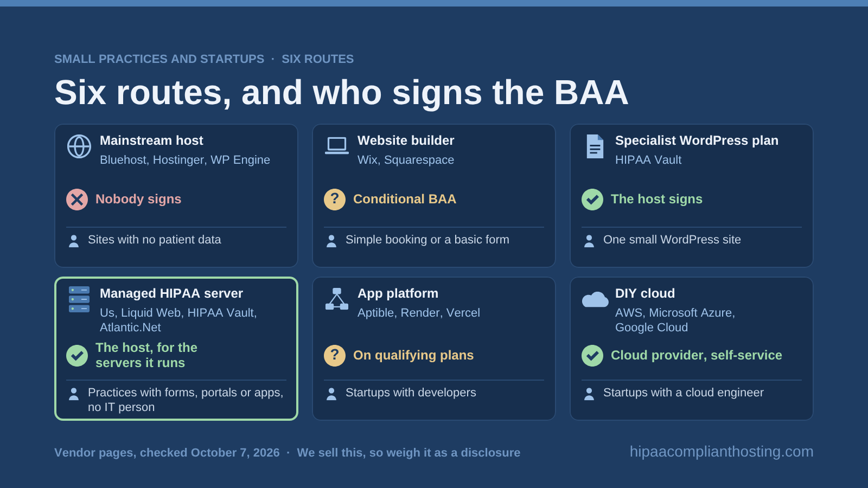The width and height of the screenshot is (868, 488).
Task: Click the Nobody signs label
Action: click(138, 199)
